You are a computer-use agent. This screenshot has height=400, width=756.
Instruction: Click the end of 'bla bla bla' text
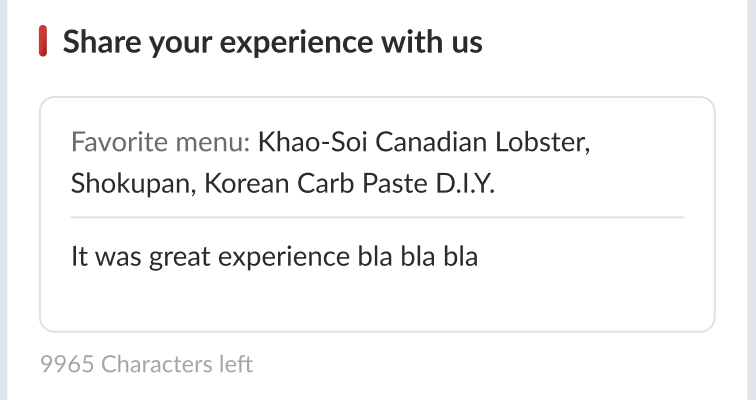coord(478,257)
